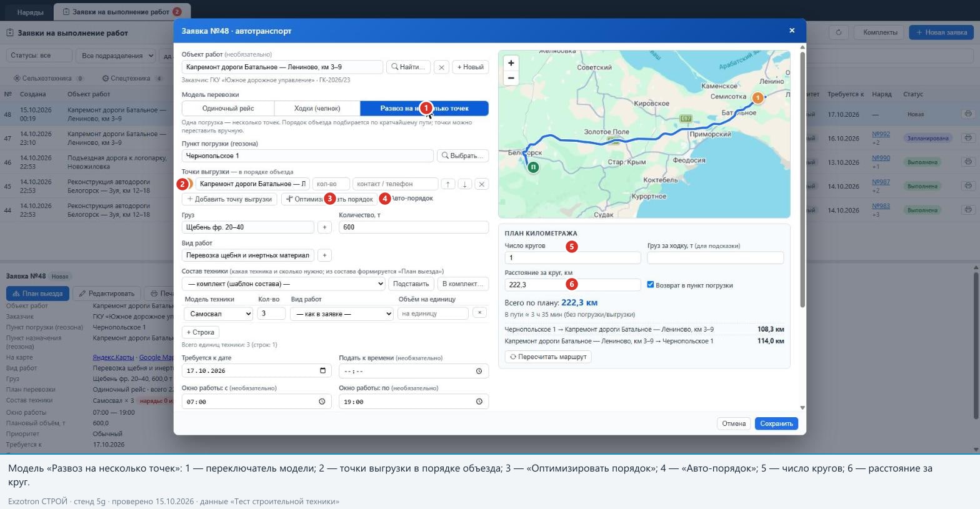This screenshot has height=509, width=980.
Task: Save the request with the Сохранить button
Action: 776,423
